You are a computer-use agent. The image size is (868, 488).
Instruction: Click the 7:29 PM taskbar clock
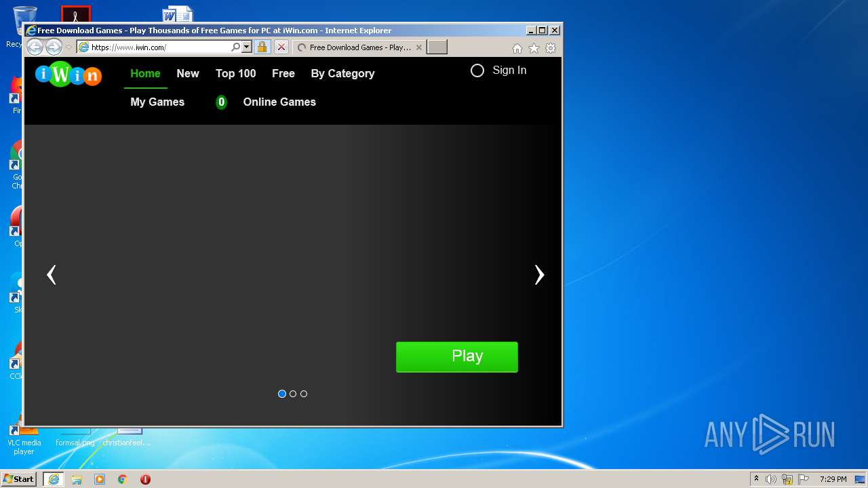833,479
